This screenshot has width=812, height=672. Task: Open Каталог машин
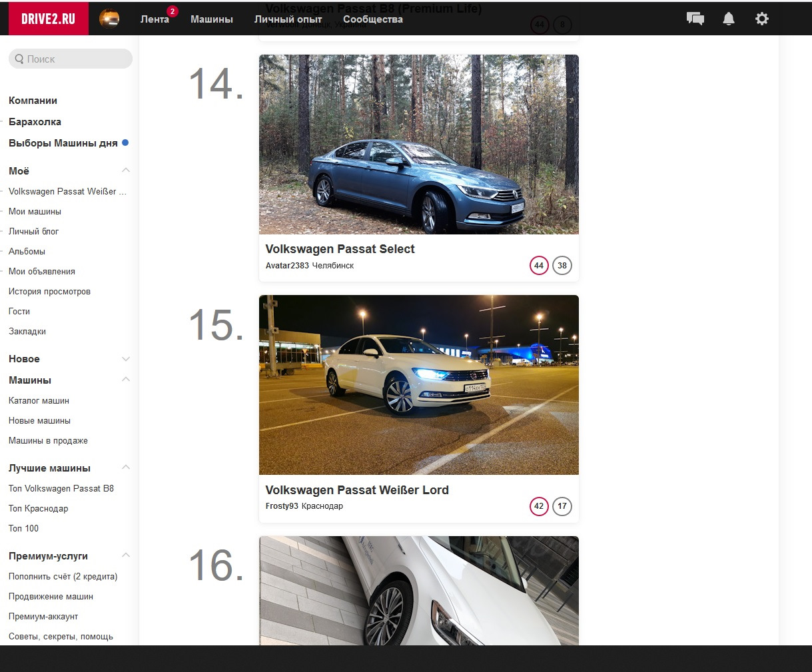(x=39, y=400)
